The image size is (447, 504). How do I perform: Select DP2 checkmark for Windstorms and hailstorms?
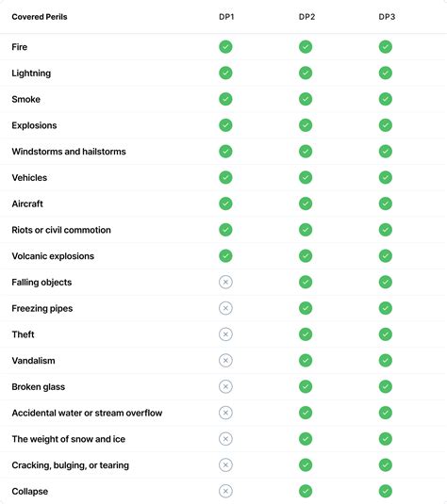pyautogui.click(x=306, y=152)
